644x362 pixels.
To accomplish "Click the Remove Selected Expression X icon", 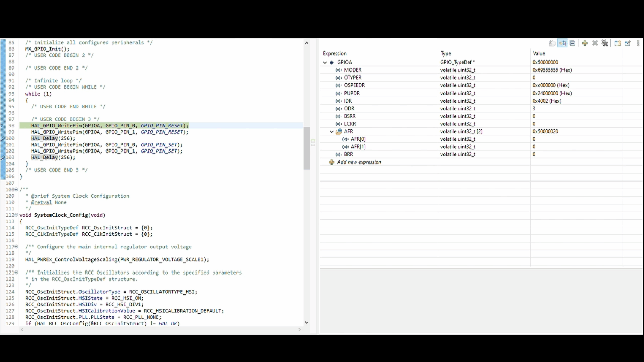I will click(595, 43).
